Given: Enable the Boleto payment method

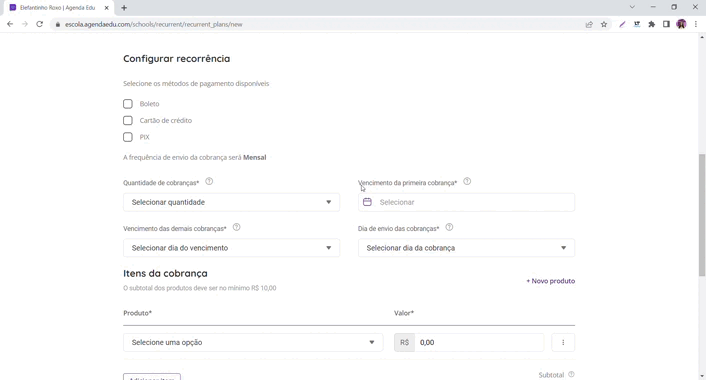Looking at the screenshot, I should (x=128, y=104).
